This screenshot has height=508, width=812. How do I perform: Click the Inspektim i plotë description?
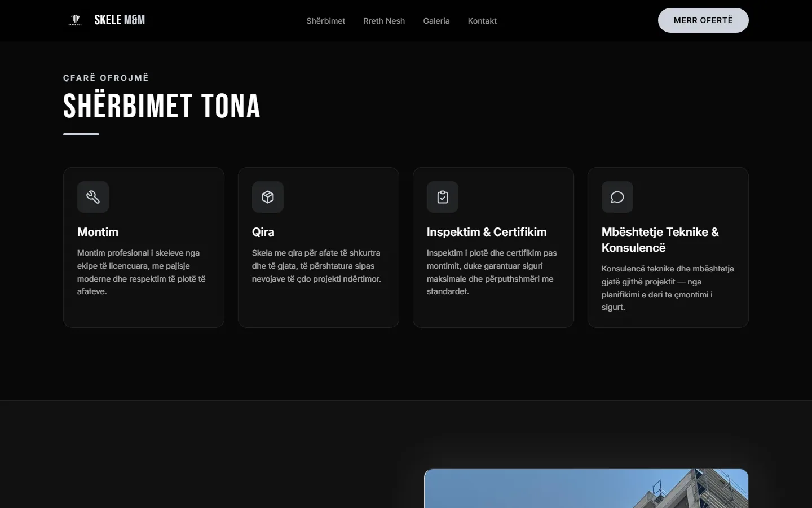click(492, 272)
